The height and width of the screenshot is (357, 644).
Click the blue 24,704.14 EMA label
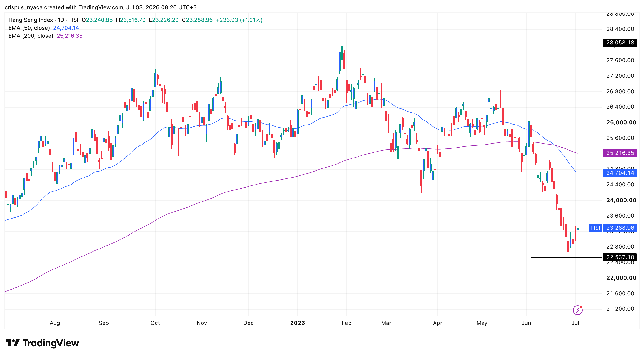point(620,173)
